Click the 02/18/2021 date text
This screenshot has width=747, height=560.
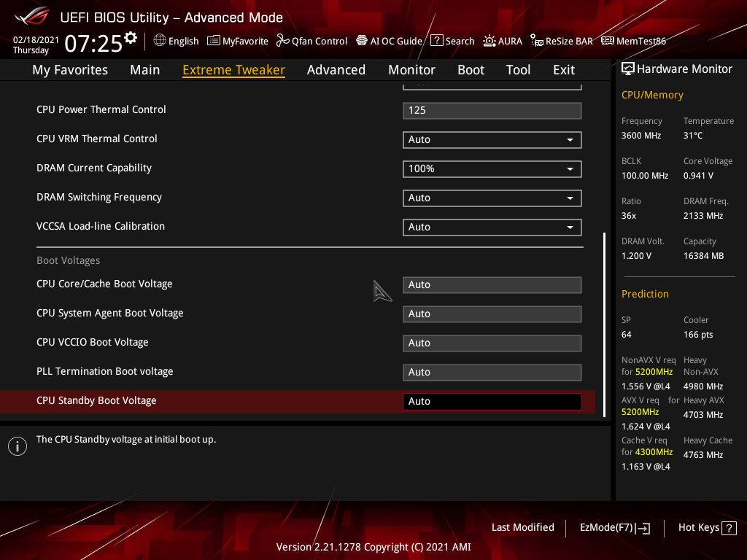pyautogui.click(x=36, y=39)
